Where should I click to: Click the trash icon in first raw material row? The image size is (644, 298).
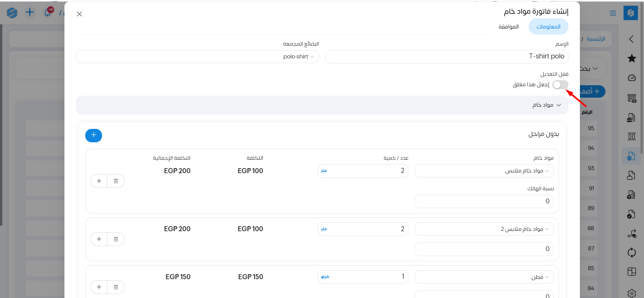point(116,181)
